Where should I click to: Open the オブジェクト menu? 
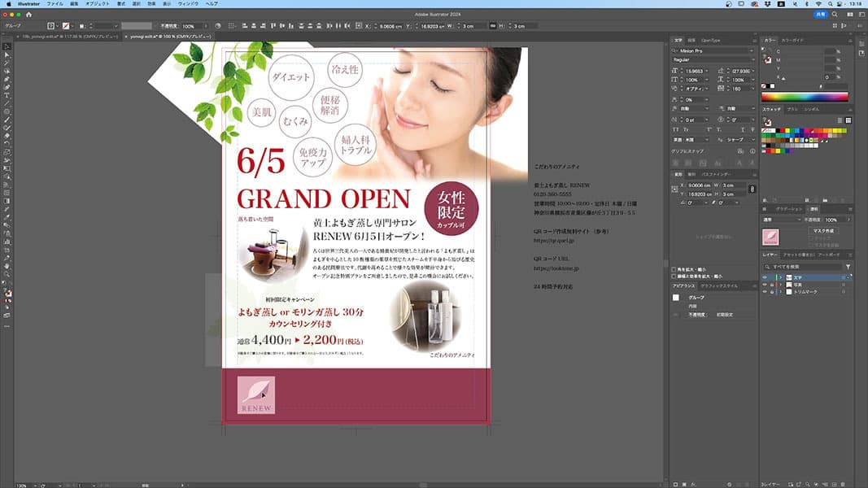(x=97, y=4)
